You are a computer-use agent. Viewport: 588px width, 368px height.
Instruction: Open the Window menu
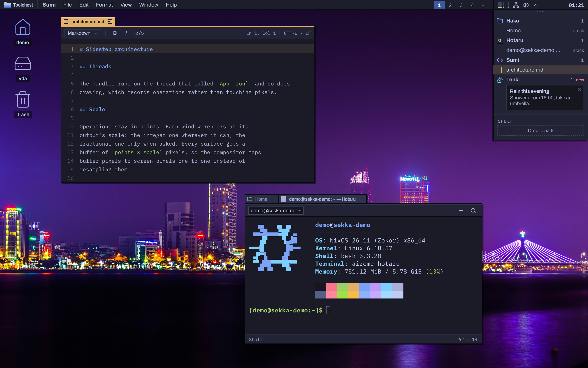pyautogui.click(x=148, y=5)
